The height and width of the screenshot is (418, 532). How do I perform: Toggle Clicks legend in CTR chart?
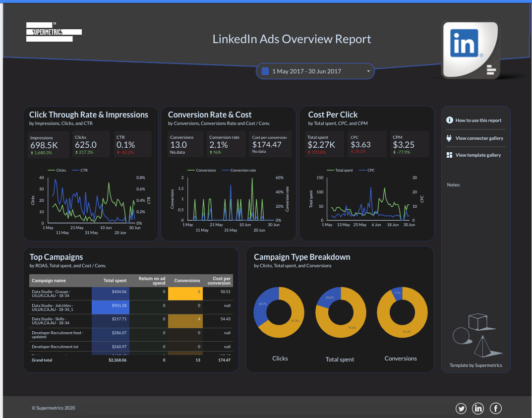[x=57, y=170]
